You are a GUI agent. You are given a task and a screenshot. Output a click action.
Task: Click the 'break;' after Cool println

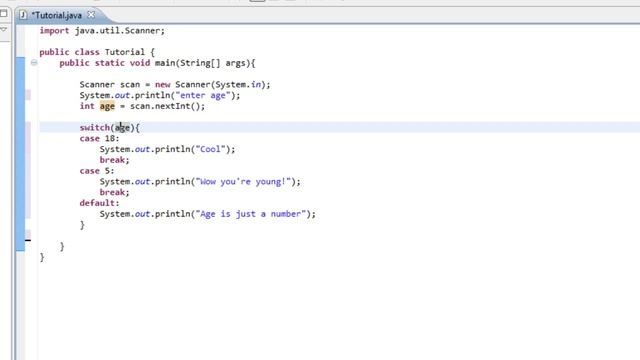coord(115,160)
